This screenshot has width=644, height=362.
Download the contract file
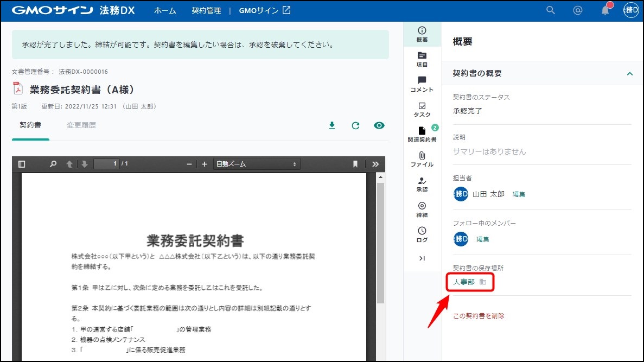332,125
